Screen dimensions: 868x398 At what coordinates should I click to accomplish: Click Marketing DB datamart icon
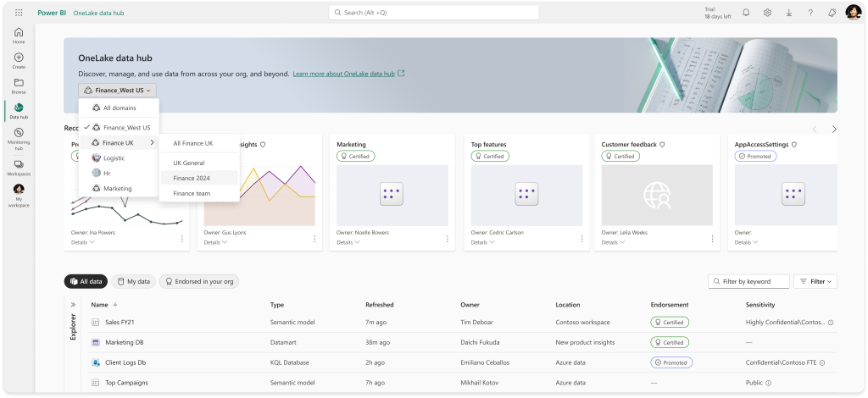pos(95,342)
